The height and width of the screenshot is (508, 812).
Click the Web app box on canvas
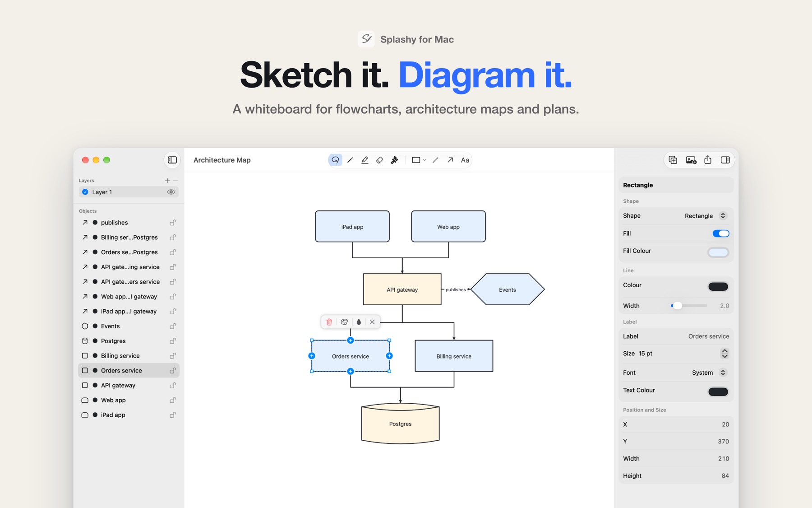[x=448, y=226]
